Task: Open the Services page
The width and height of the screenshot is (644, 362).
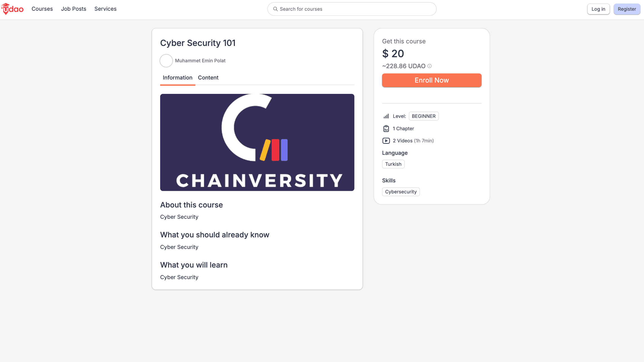Action: pos(105,9)
